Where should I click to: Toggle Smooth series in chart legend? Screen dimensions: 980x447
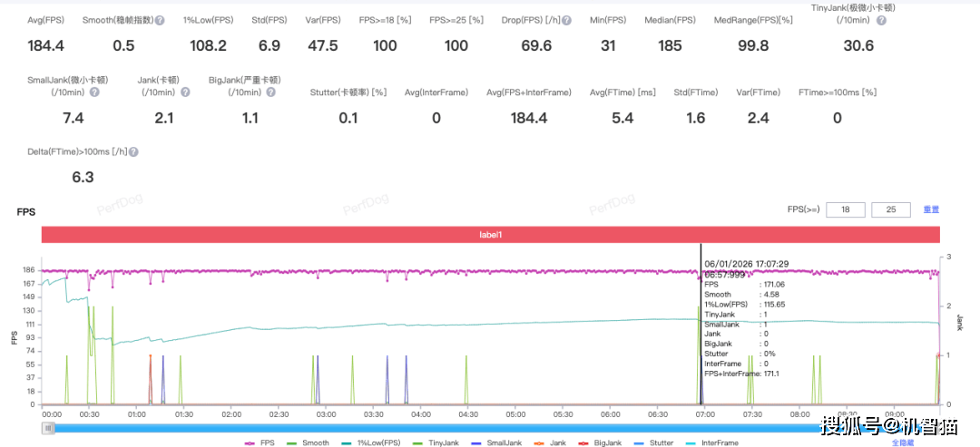click(307, 442)
